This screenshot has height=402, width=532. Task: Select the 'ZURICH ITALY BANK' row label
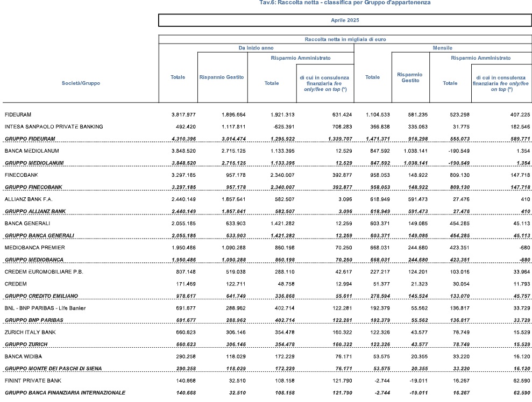30,332
